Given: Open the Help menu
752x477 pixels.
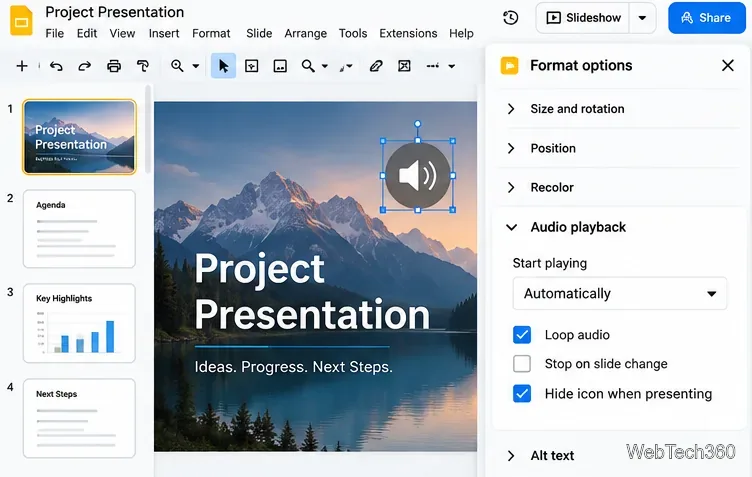Looking at the screenshot, I should 461,34.
